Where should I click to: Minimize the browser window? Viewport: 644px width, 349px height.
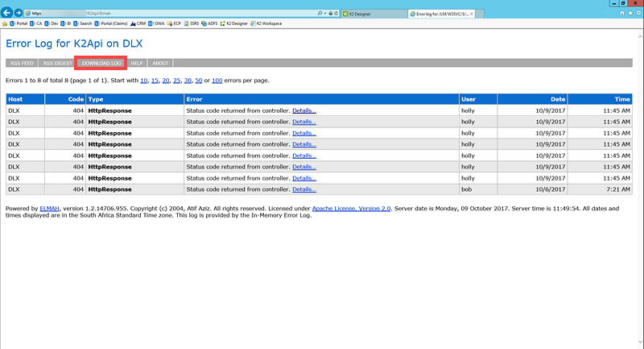(614, 3)
